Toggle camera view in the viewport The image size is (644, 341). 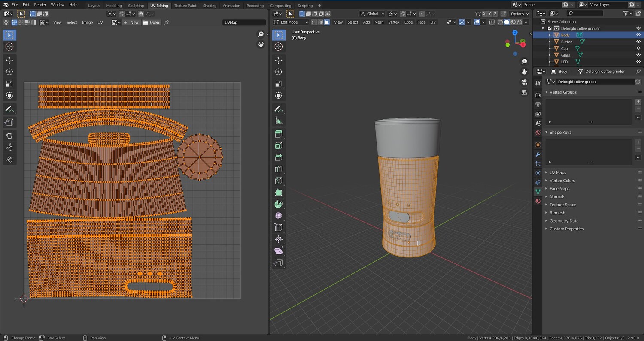(524, 82)
